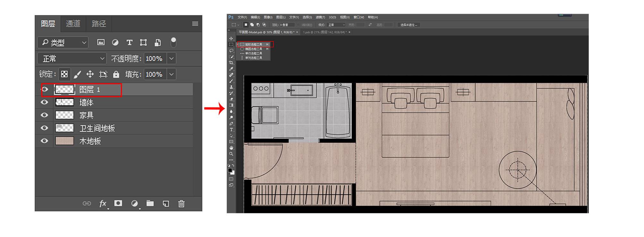Viewport: 644px width, 237px height.
Task: Open the 类型 filter dropdown
Action: (63, 42)
